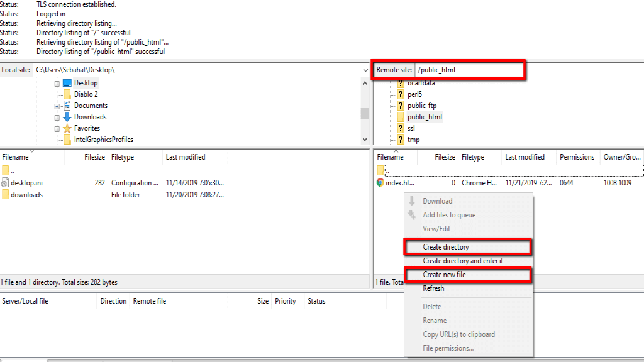
Task: Click the 0644 permissions cell
Action: (x=567, y=183)
